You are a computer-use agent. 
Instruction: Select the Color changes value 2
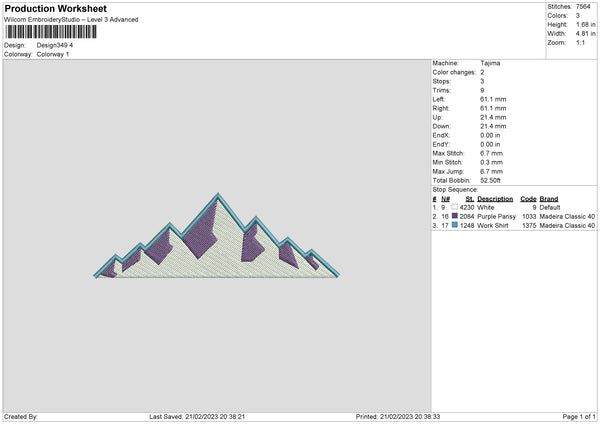pos(482,72)
